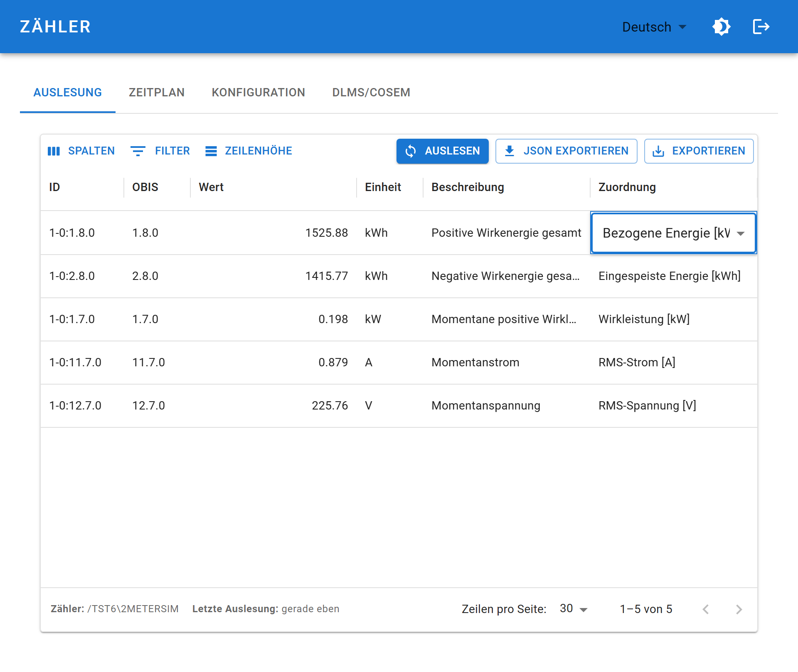Viewport: 798px width, 672px height.
Task: Sort by the ID column header
Action: [x=82, y=187]
